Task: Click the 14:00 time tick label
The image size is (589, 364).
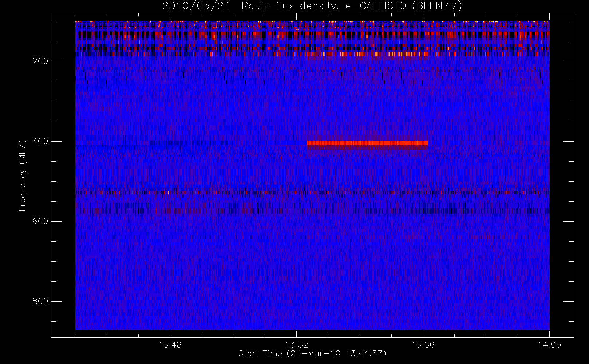Action: pos(549,344)
